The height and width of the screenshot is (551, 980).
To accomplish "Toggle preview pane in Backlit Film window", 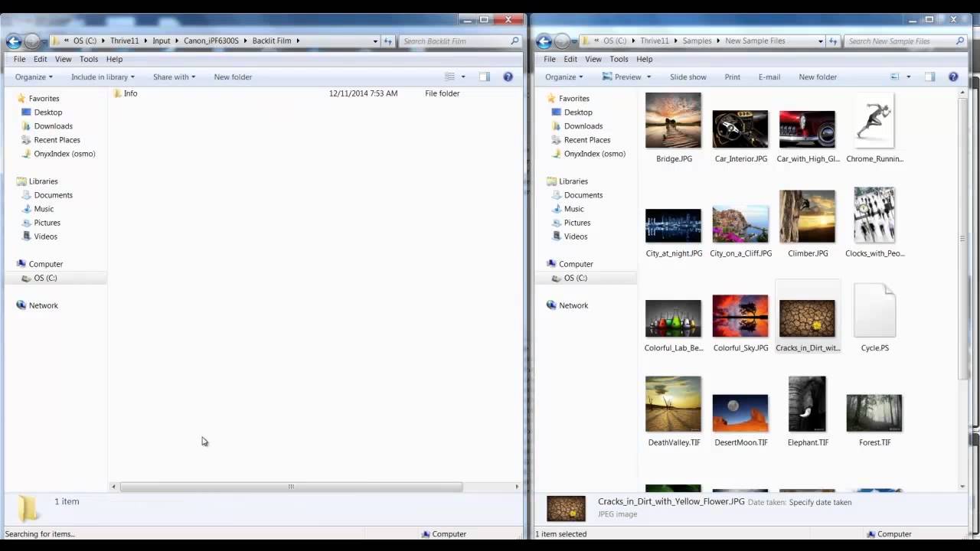I will coord(484,77).
